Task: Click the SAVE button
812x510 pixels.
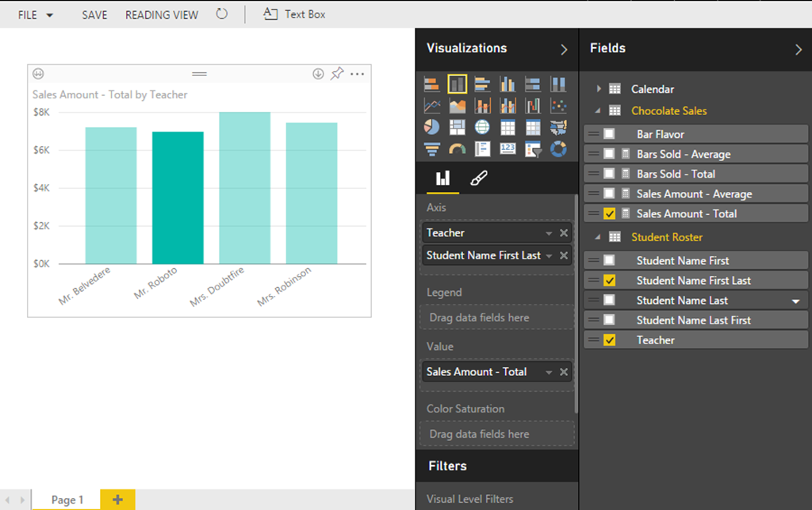Action: 94,14
